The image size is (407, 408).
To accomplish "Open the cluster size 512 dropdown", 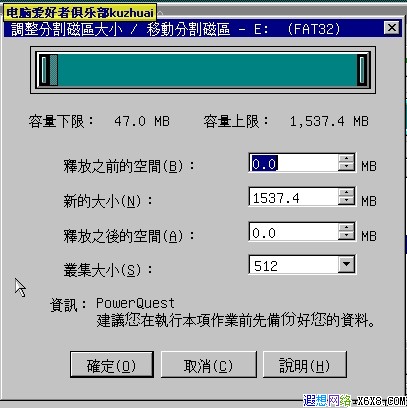I will click(346, 265).
